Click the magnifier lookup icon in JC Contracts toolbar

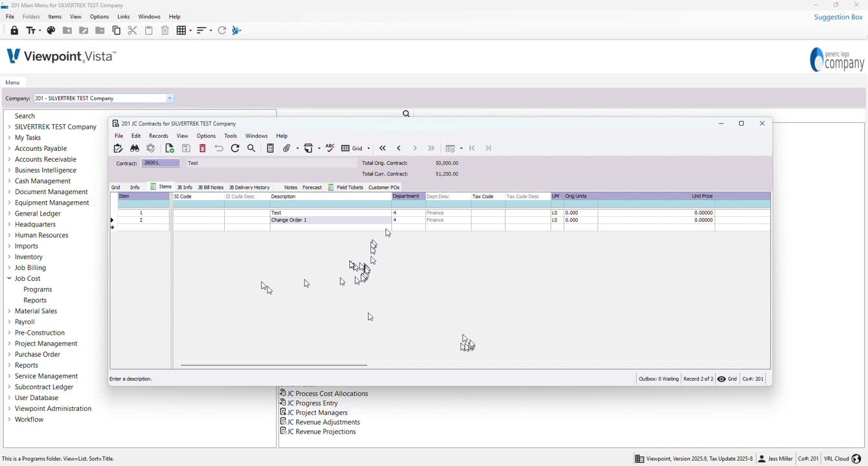tap(251, 148)
